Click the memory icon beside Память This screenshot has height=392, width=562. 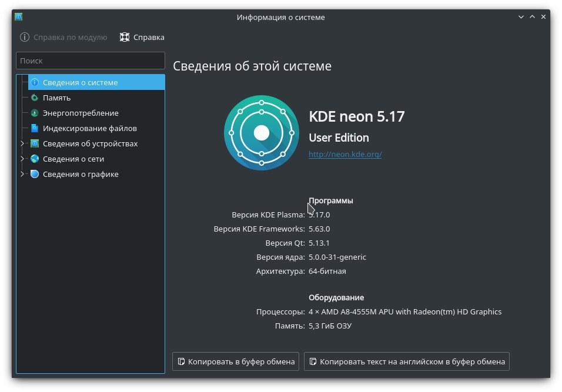pyautogui.click(x=35, y=98)
